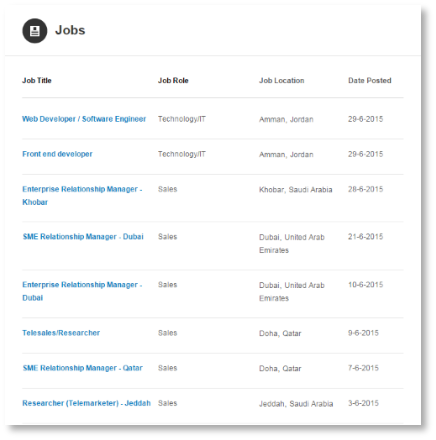Click the Job Location column header
Screen dimensions: 436x440
282,80
